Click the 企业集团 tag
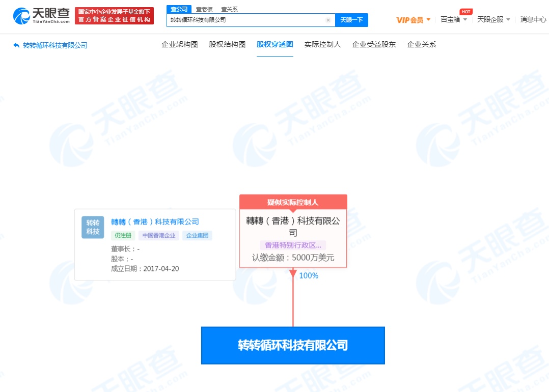This screenshot has height=392, width=549. [197, 236]
